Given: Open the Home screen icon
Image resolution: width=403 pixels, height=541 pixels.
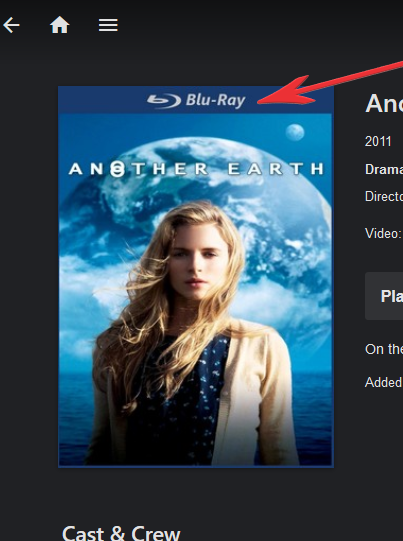Looking at the screenshot, I should 60,26.
